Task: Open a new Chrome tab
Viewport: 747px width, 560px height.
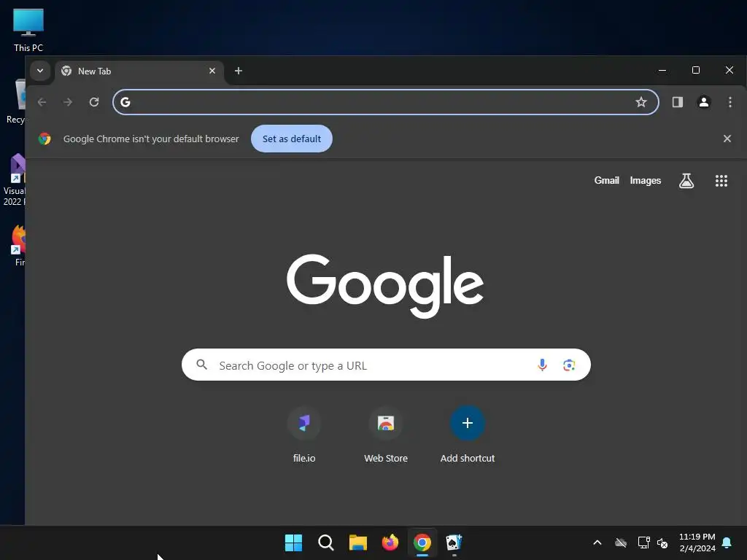Action: [239, 71]
